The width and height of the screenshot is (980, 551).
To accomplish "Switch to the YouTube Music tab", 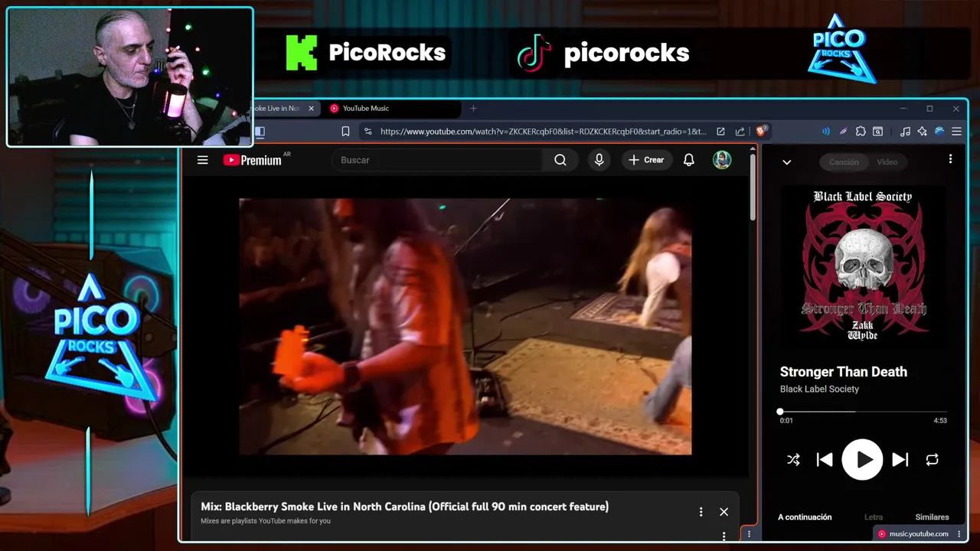I will click(390, 109).
